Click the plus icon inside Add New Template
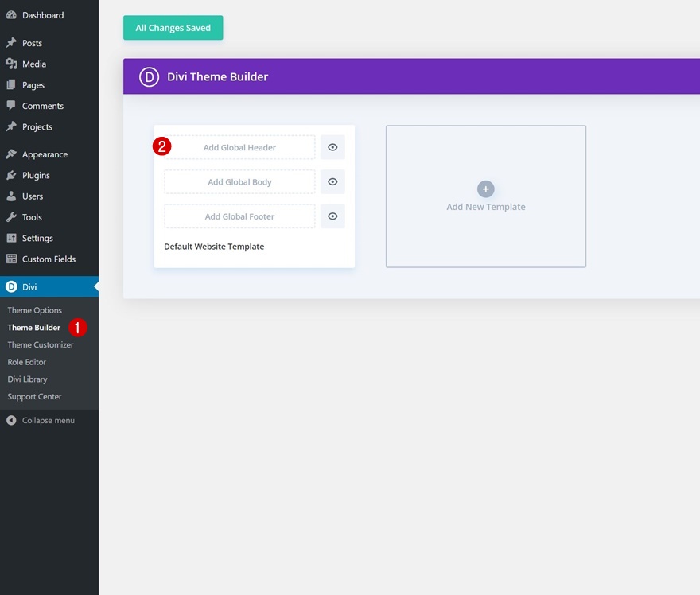The height and width of the screenshot is (595, 700). pos(485,189)
